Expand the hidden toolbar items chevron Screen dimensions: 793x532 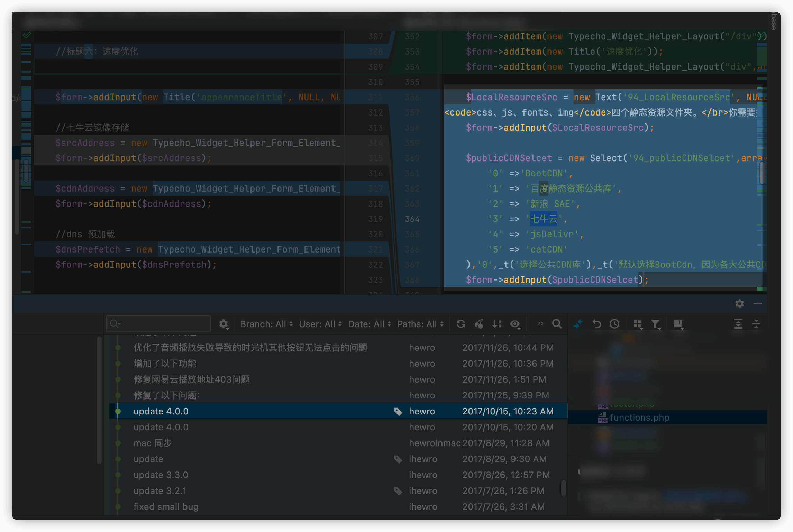click(x=540, y=324)
